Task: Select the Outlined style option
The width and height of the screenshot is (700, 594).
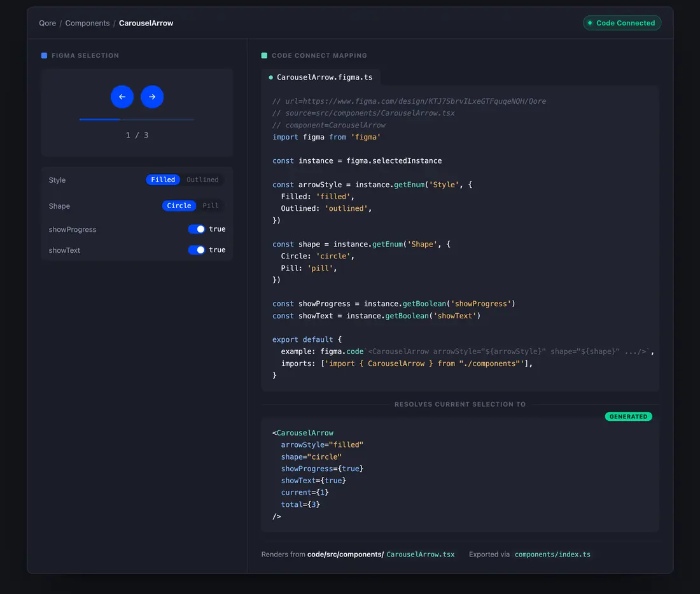Action: pyautogui.click(x=202, y=180)
